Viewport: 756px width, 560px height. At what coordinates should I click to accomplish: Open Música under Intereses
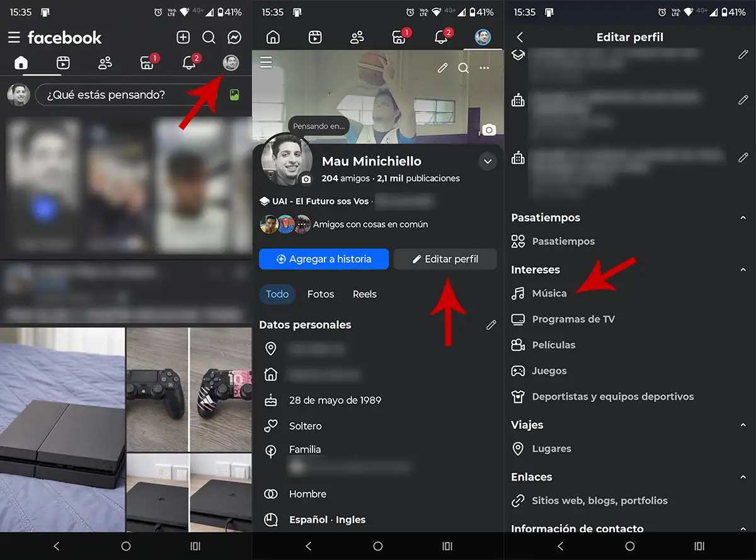(x=549, y=294)
